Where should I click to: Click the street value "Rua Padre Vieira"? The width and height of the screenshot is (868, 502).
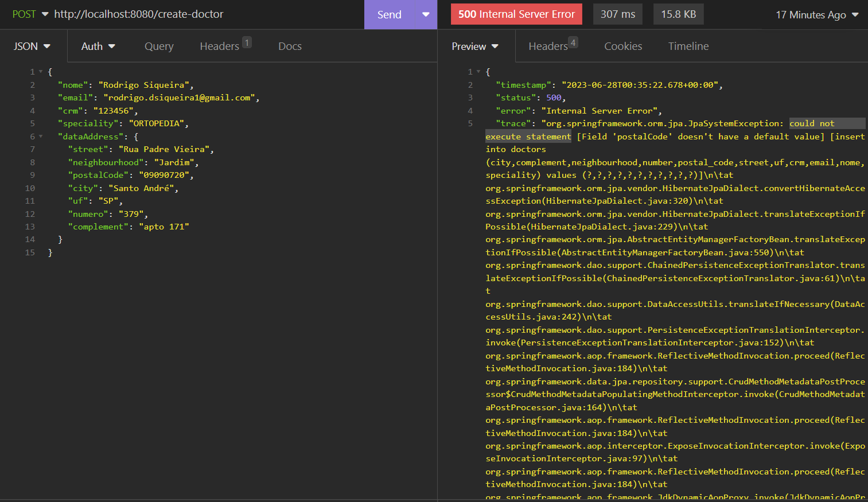164,149
